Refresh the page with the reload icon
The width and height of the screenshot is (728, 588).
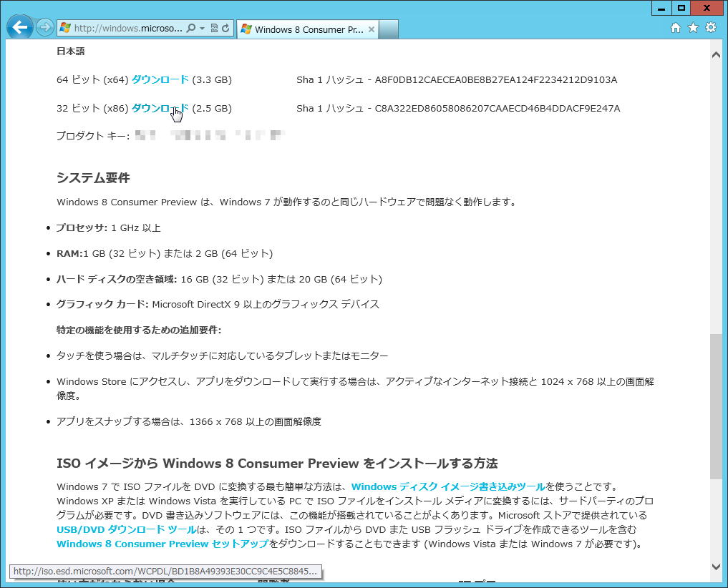(x=225, y=29)
